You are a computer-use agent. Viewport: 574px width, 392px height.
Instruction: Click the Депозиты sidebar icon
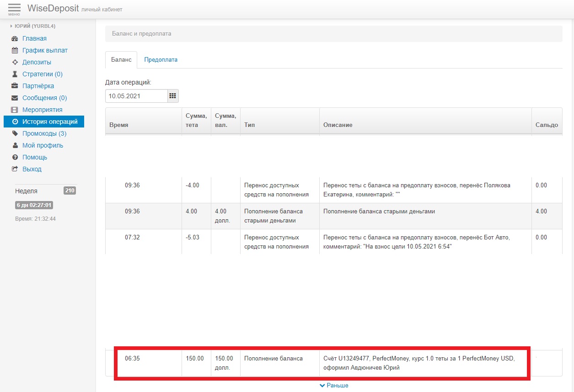point(15,63)
